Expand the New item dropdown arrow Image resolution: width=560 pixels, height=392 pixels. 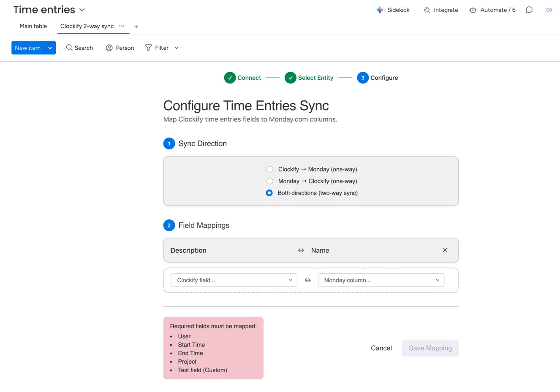pos(50,48)
